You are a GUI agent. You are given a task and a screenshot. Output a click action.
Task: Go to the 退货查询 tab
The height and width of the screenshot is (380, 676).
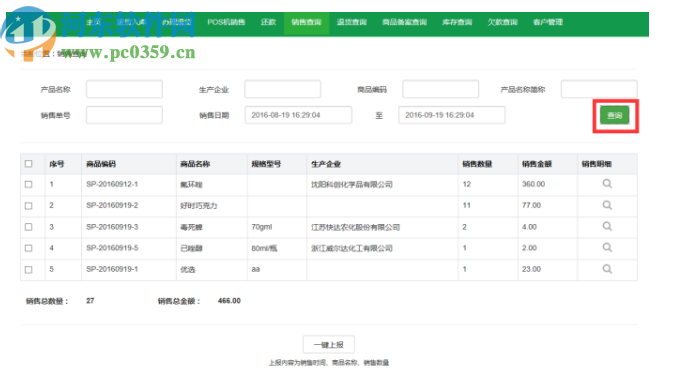click(x=351, y=22)
